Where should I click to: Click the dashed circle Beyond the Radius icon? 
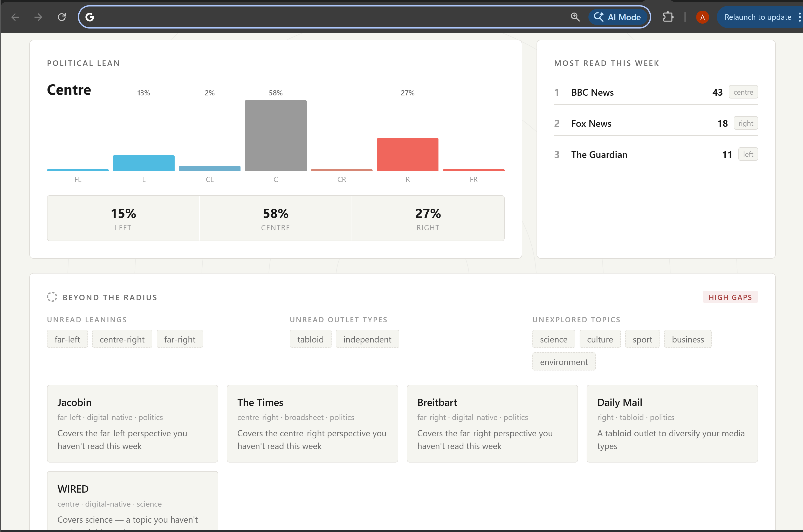(x=52, y=297)
